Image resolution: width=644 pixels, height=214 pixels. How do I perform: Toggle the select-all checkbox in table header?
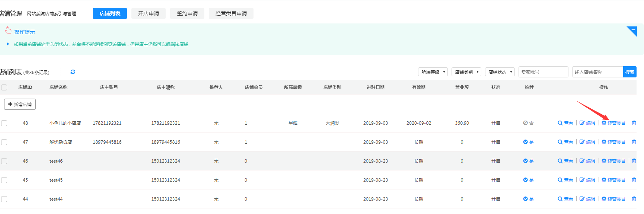tap(4, 87)
